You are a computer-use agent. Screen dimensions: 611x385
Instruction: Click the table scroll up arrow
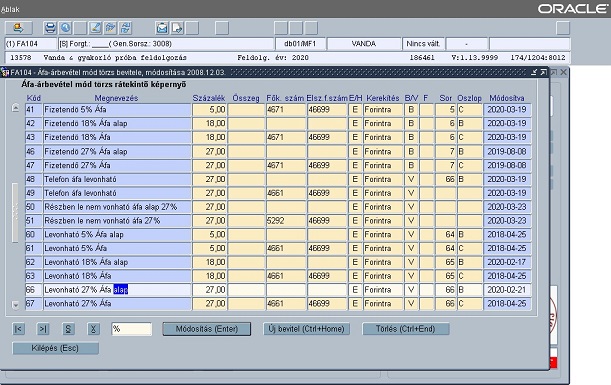pyautogui.click(x=16, y=108)
